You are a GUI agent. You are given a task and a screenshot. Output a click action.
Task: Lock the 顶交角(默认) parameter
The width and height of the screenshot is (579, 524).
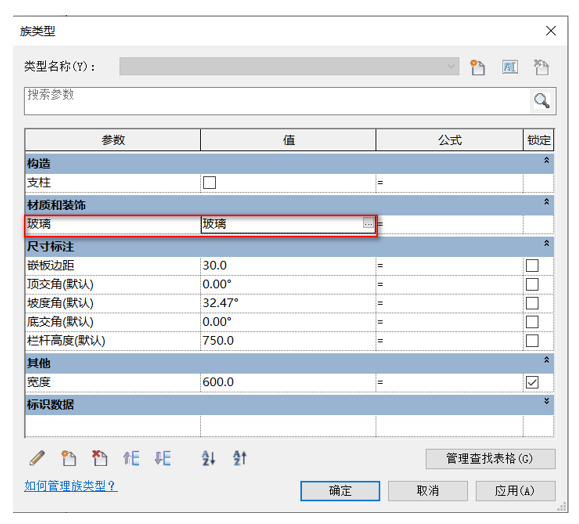(x=532, y=284)
